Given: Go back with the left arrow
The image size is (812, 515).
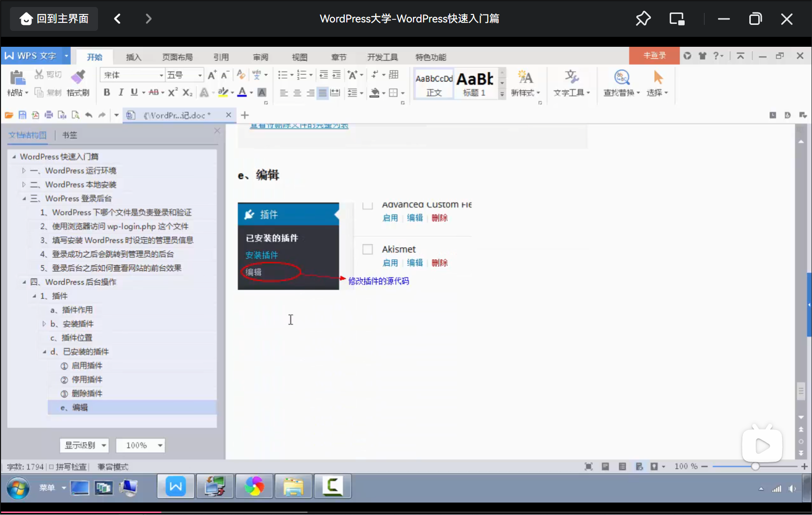Looking at the screenshot, I should pyautogui.click(x=117, y=19).
